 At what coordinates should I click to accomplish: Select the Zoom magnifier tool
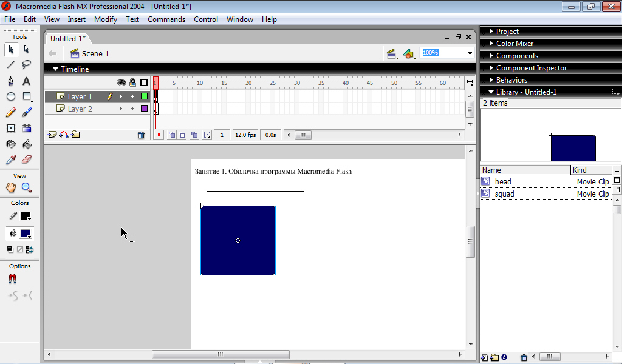click(26, 187)
